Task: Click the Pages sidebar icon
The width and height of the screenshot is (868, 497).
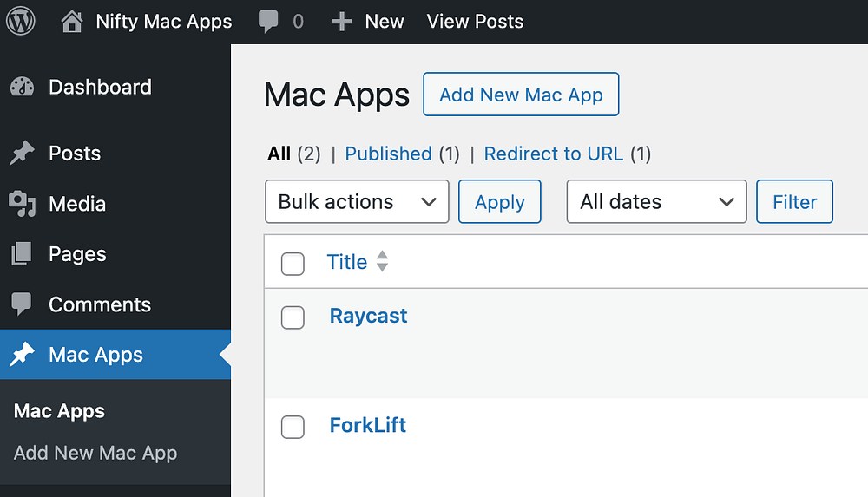Action: tap(22, 254)
